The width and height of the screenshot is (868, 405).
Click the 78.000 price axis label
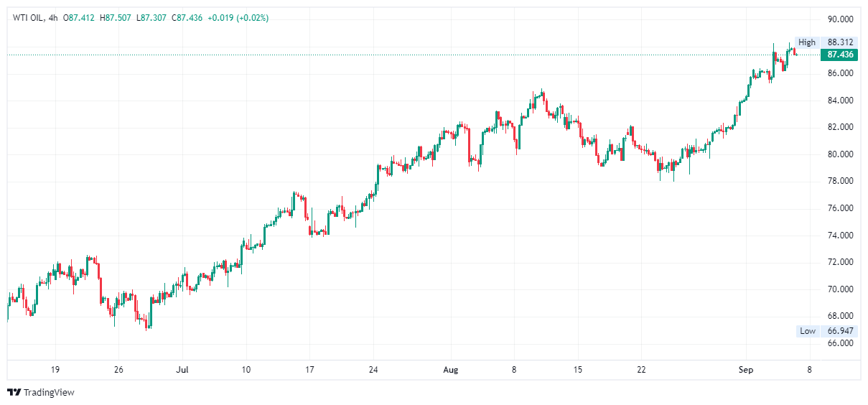coord(840,181)
